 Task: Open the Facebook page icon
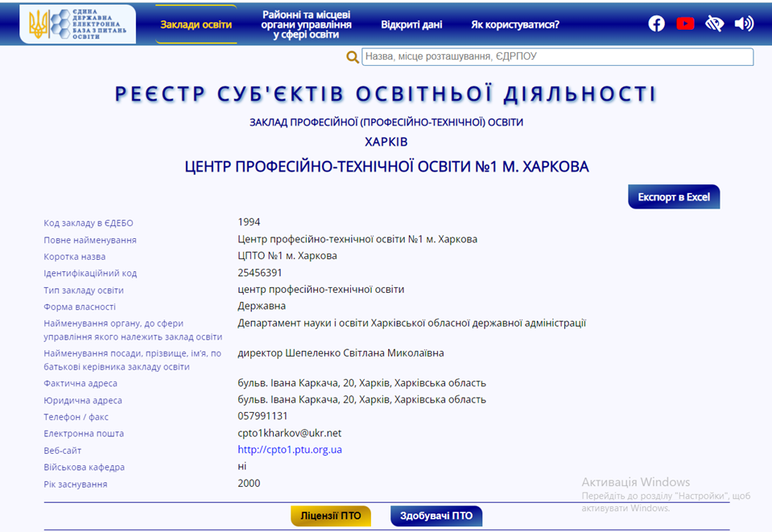tap(656, 23)
